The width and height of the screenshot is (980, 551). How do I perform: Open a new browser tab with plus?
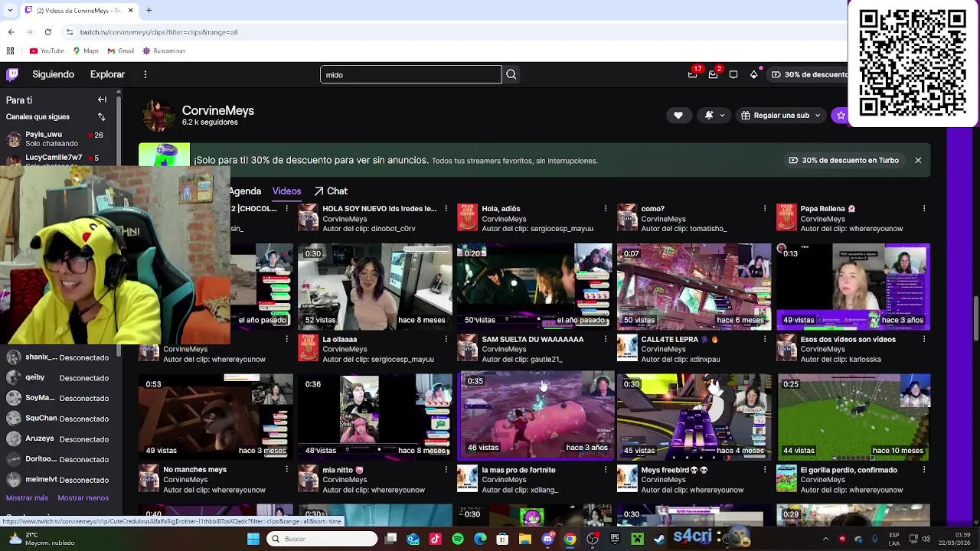tap(149, 11)
